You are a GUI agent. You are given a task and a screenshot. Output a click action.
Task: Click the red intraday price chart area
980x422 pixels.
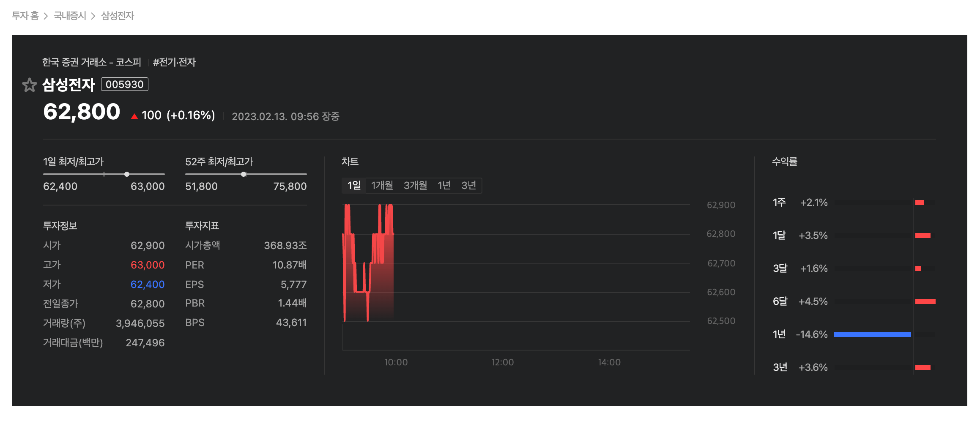point(368,263)
